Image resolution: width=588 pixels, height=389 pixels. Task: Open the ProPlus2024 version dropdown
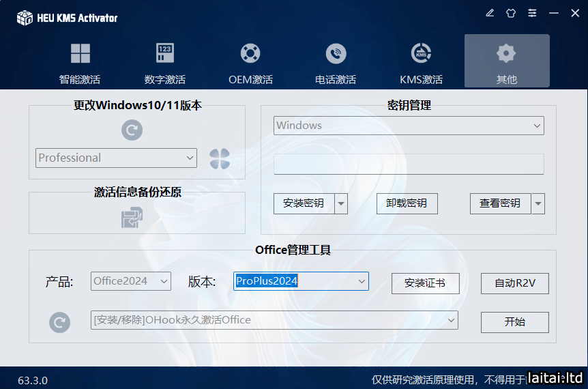pos(301,281)
